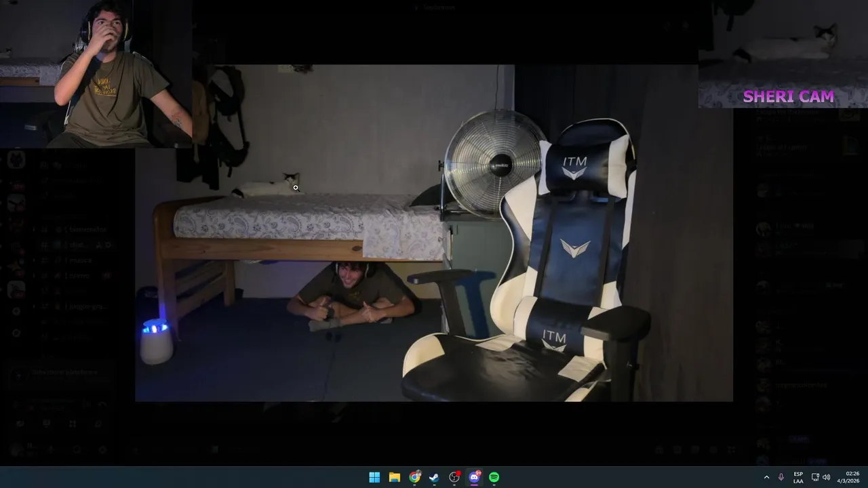Open the volume control speaker icon
The width and height of the screenshot is (868, 488).
tap(826, 477)
